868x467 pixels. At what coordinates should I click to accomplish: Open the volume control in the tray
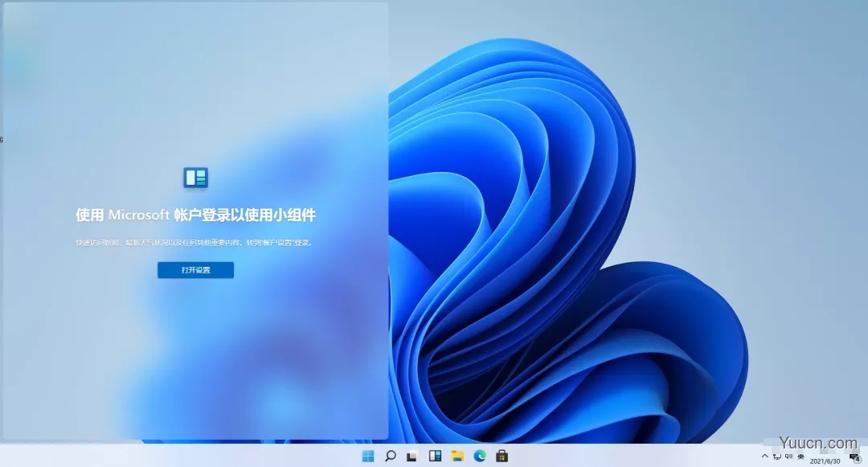coord(789,457)
